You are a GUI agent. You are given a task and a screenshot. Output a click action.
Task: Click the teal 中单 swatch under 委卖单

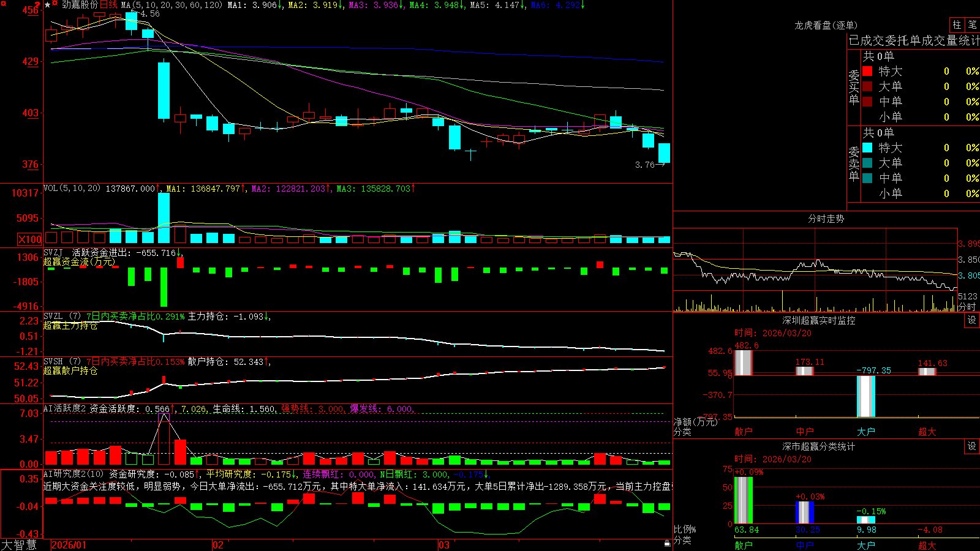[x=867, y=178]
